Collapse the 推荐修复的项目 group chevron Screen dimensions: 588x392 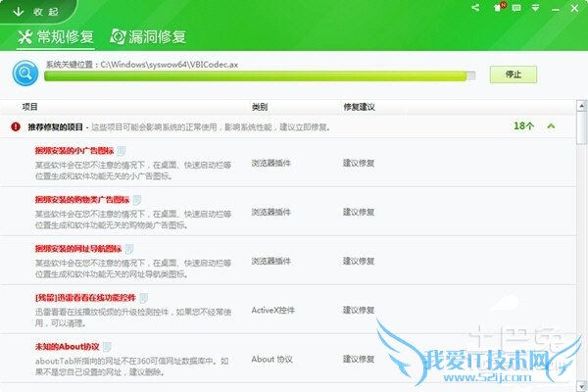[551, 126]
